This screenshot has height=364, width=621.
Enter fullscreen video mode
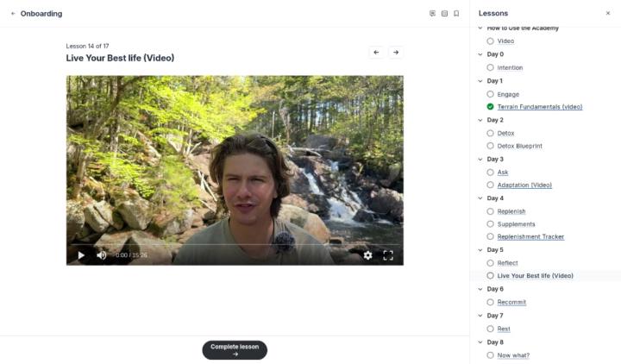click(x=388, y=255)
